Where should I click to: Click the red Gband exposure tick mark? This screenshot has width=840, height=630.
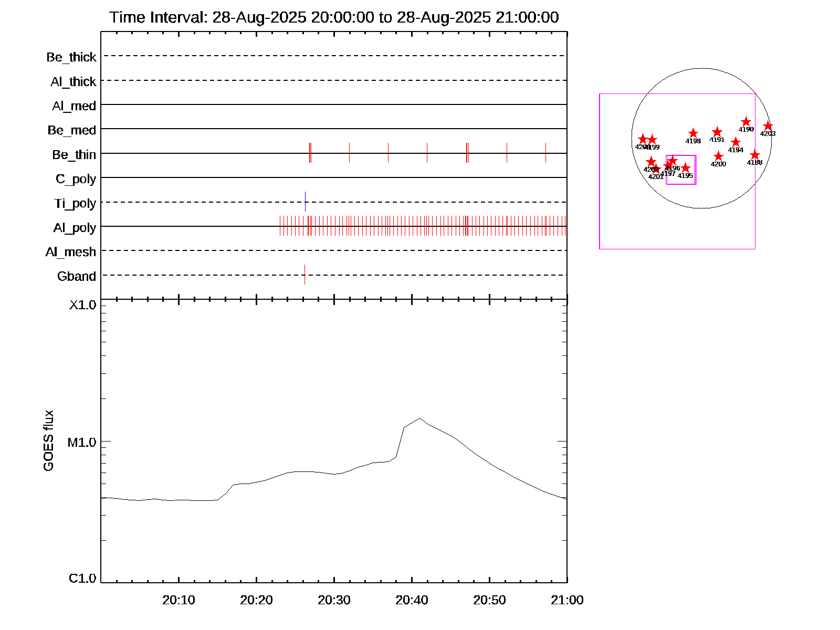[x=304, y=275]
